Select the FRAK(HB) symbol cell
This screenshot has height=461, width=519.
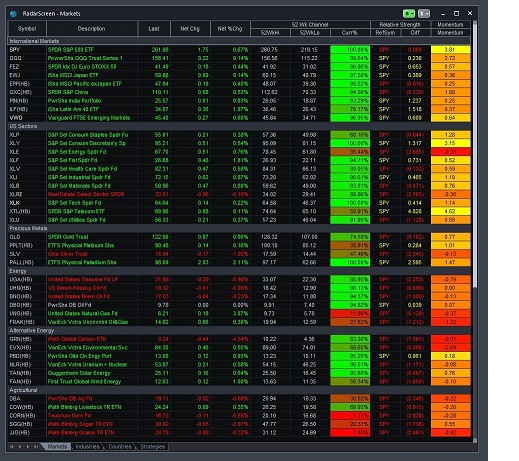point(27,322)
